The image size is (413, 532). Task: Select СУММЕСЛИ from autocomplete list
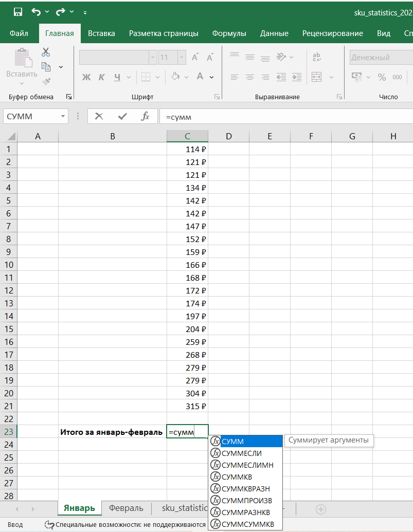[242, 453]
